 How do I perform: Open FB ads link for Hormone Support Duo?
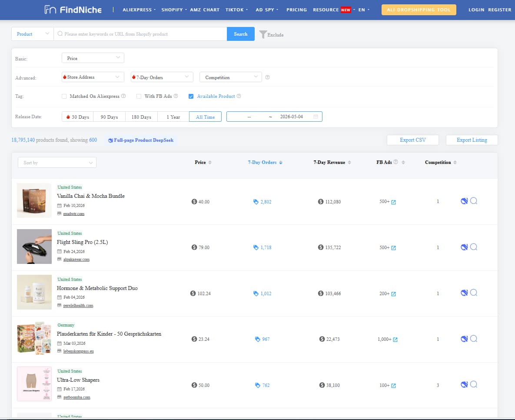coord(393,294)
